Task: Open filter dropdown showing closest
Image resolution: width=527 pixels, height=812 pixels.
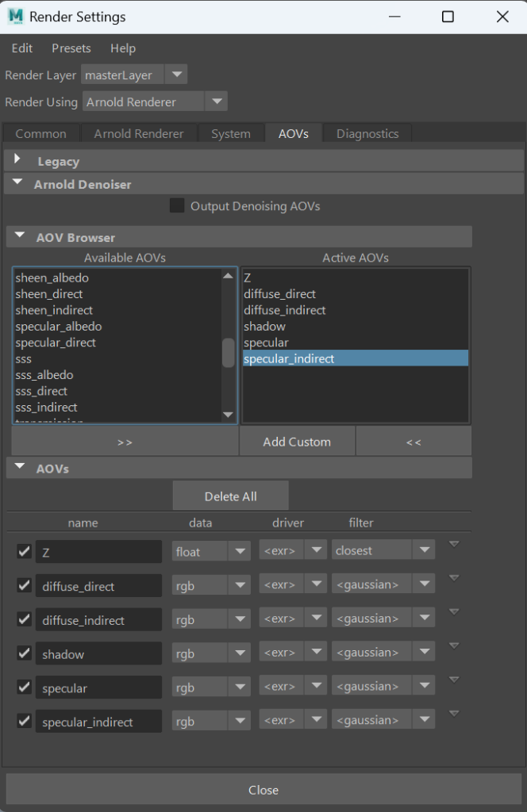Action: tap(383, 550)
